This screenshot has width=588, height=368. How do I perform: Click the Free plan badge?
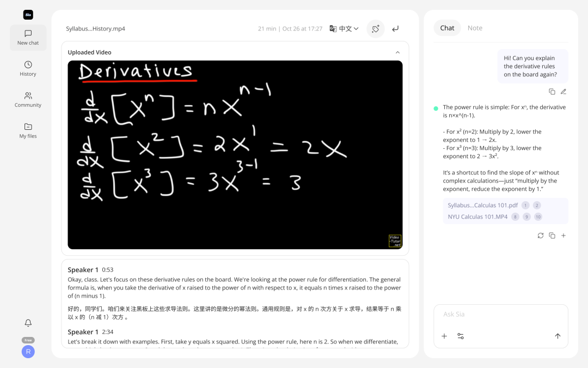click(x=28, y=340)
